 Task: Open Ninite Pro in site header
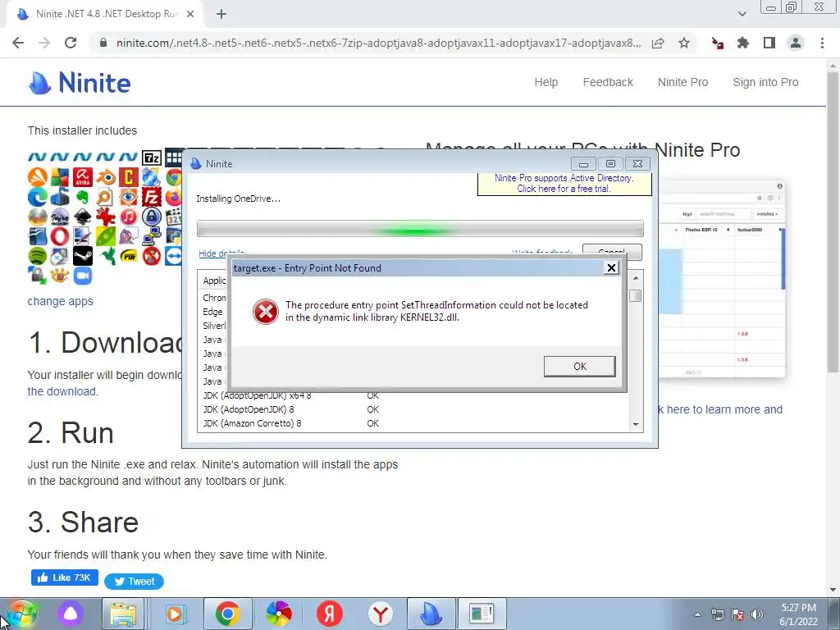tap(682, 83)
